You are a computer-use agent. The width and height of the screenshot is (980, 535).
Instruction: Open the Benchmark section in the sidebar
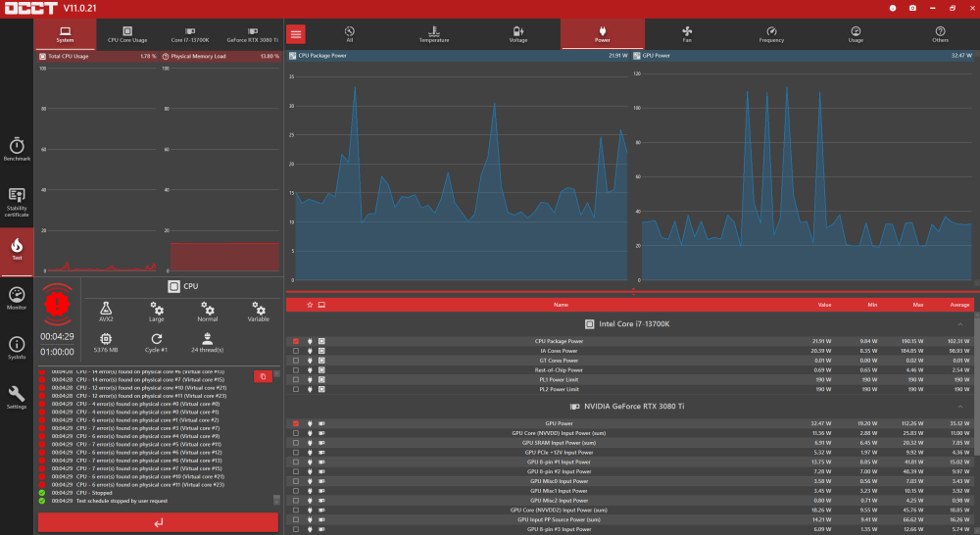17,149
